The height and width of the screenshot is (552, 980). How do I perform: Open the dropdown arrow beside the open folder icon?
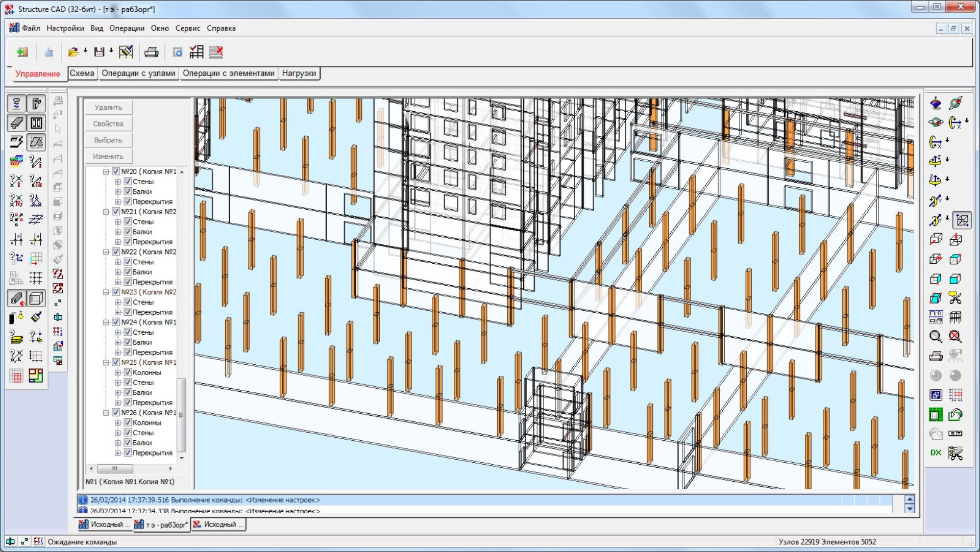coord(85,51)
